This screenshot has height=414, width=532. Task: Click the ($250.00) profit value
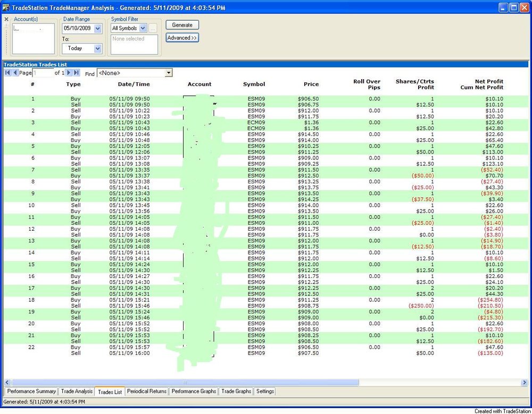click(421, 306)
